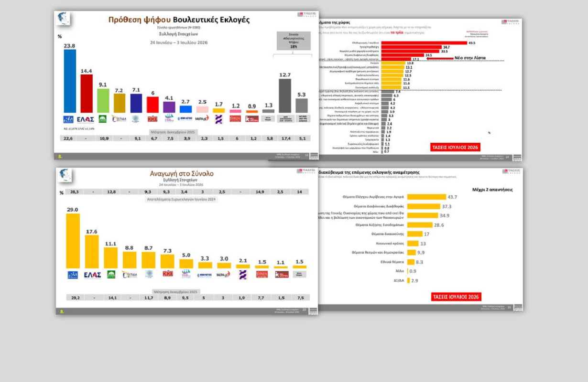Click the Greece map icon on Αναγωγή στο Σύνολο slide
The height and width of the screenshot is (382, 588).
click(x=65, y=175)
